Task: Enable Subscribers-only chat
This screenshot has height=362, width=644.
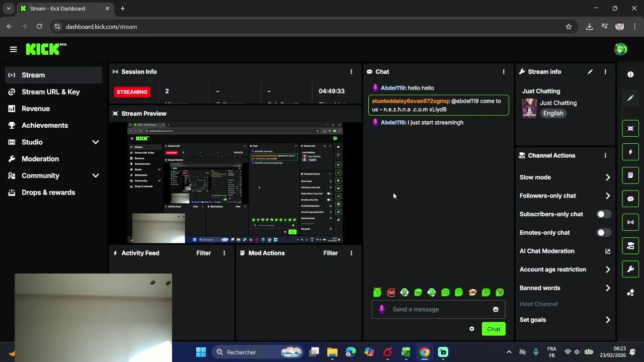Action: 604,214
